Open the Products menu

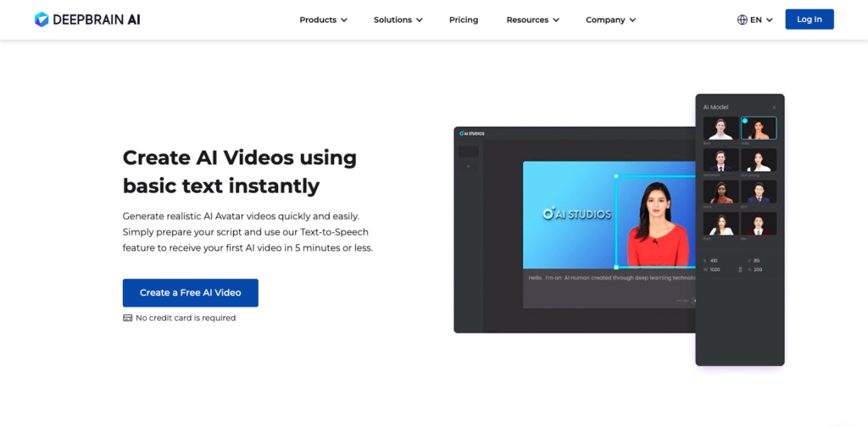click(x=323, y=20)
